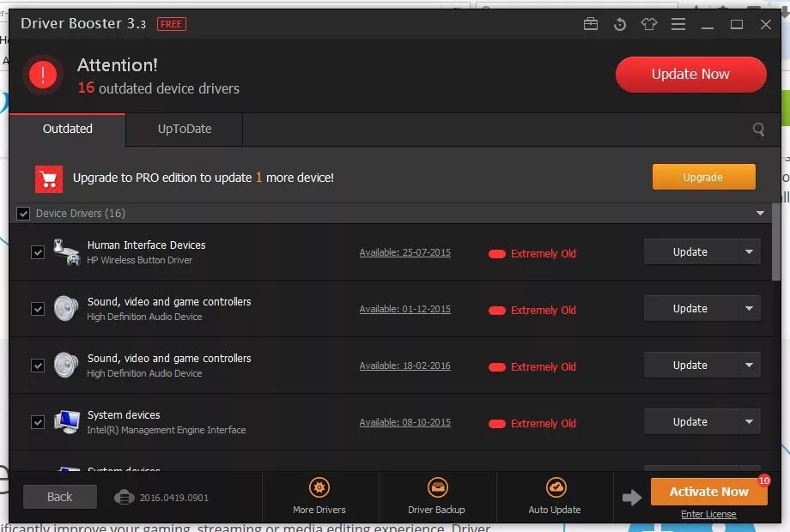
Task: Click the search magnifier icon
Action: click(758, 130)
